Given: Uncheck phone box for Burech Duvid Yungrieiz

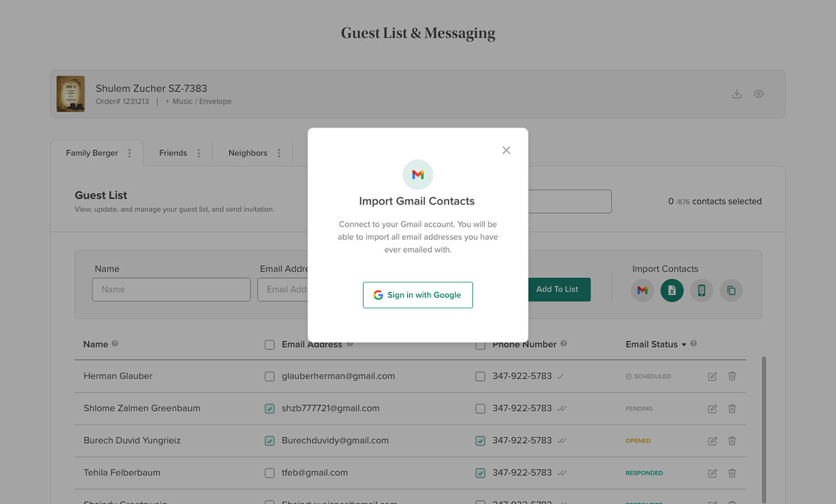Looking at the screenshot, I should 480,441.
